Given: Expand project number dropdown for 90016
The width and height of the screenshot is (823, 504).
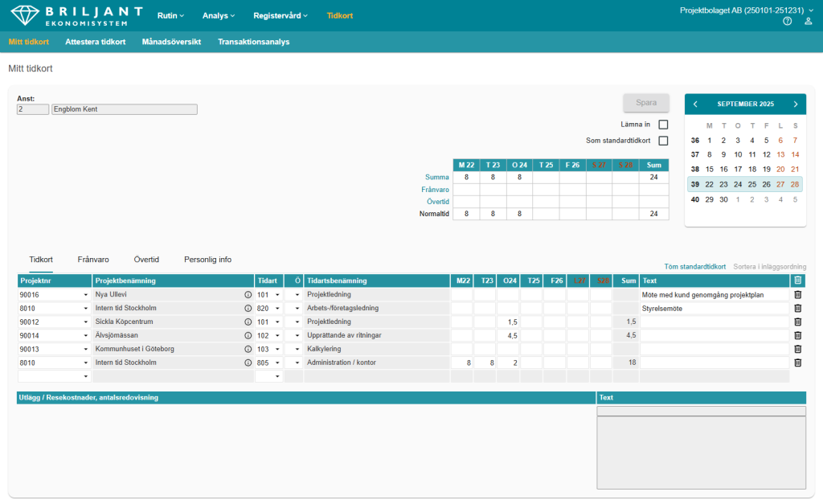Looking at the screenshot, I should pyautogui.click(x=85, y=295).
